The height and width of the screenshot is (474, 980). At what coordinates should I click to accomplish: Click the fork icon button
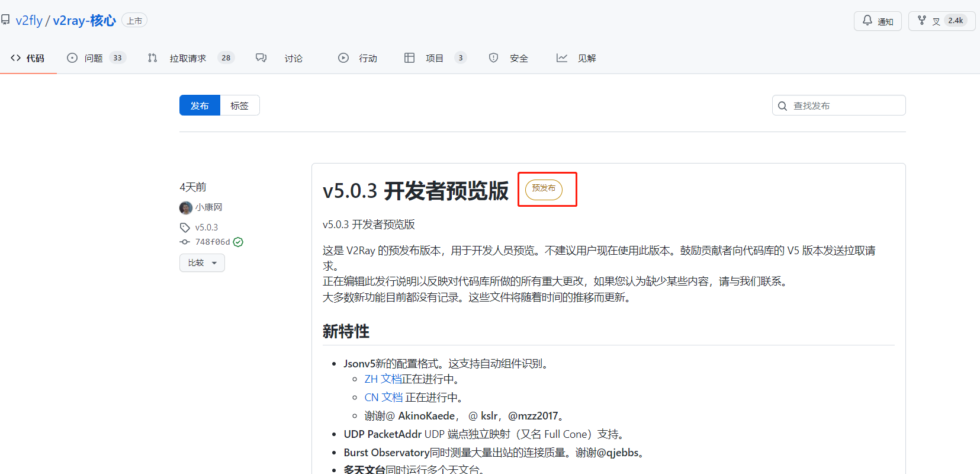coord(922,20)
